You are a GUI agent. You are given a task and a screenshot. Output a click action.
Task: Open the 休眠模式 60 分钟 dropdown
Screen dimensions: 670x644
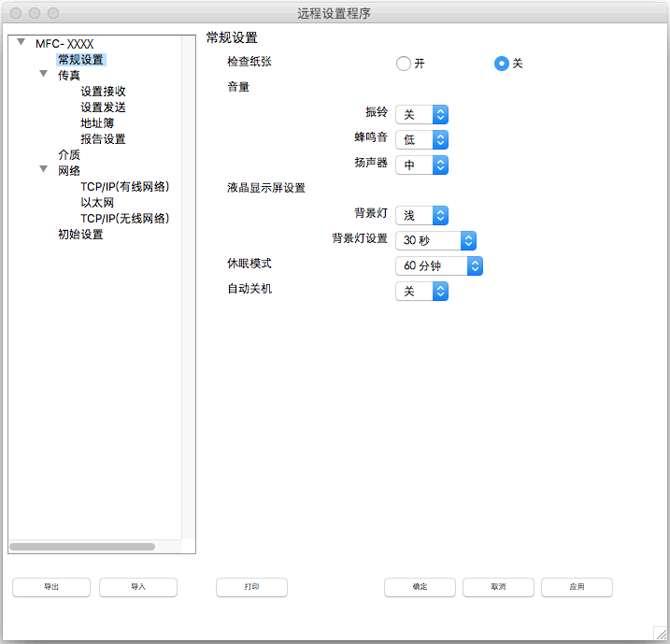pos(439,265)
